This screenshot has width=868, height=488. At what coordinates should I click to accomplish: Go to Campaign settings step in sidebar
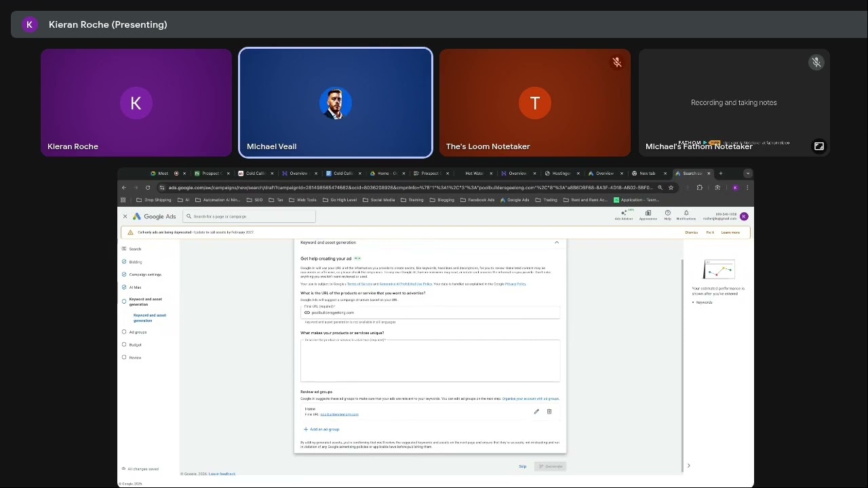coord(145,274)
